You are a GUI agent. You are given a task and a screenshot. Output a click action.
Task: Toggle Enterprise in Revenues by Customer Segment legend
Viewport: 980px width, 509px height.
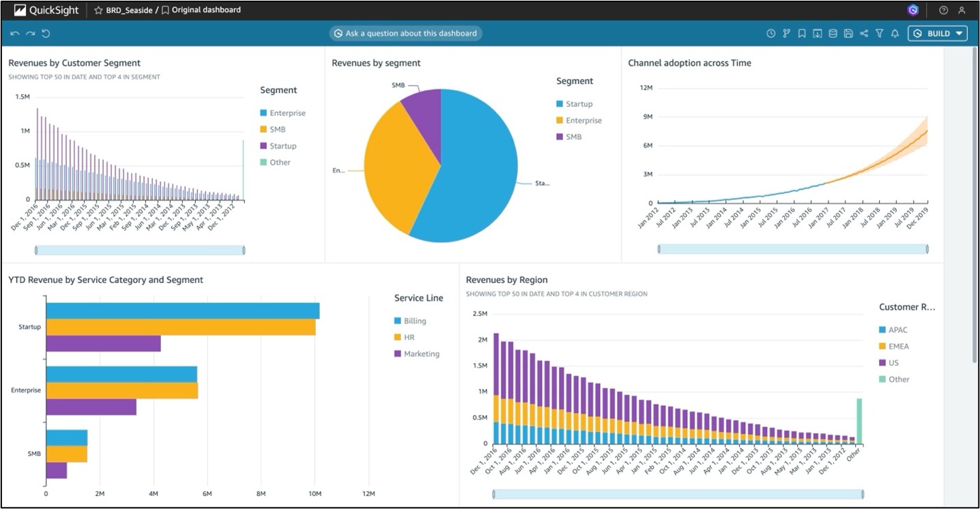coord(283,113)
